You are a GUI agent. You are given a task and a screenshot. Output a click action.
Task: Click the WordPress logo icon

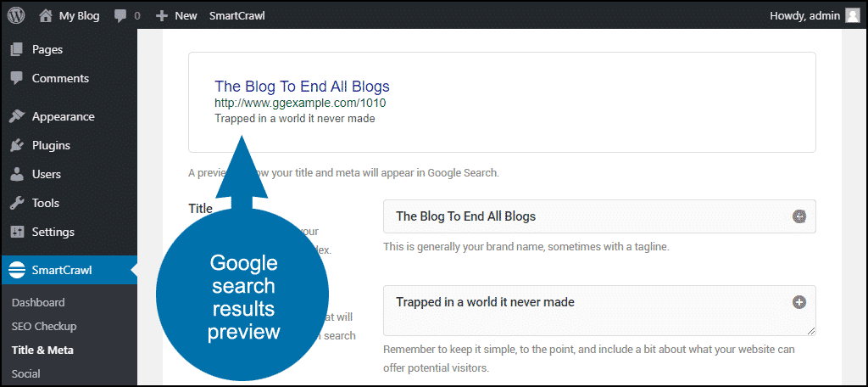pyautogui.click(x=16, y=15)
